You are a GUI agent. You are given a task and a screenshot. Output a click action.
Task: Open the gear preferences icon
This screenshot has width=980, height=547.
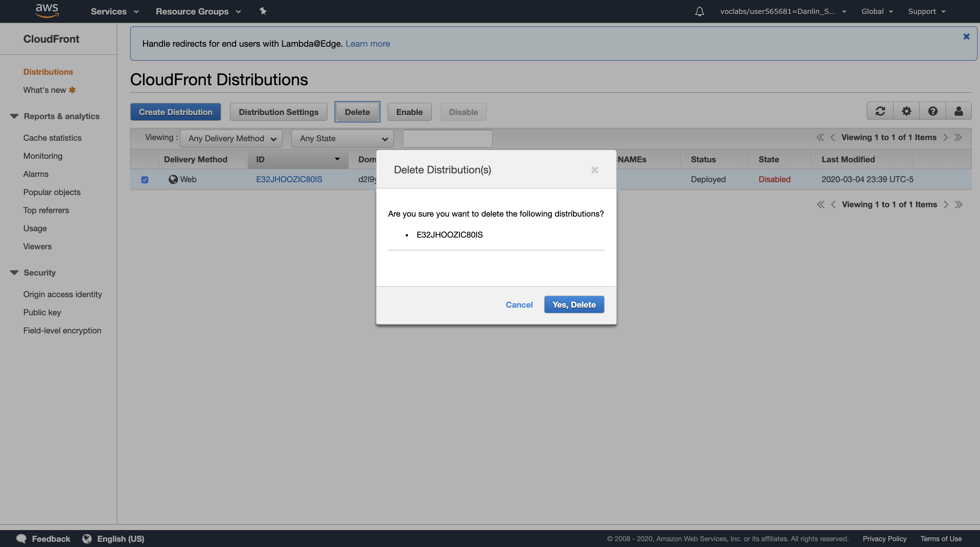[906, 111]
